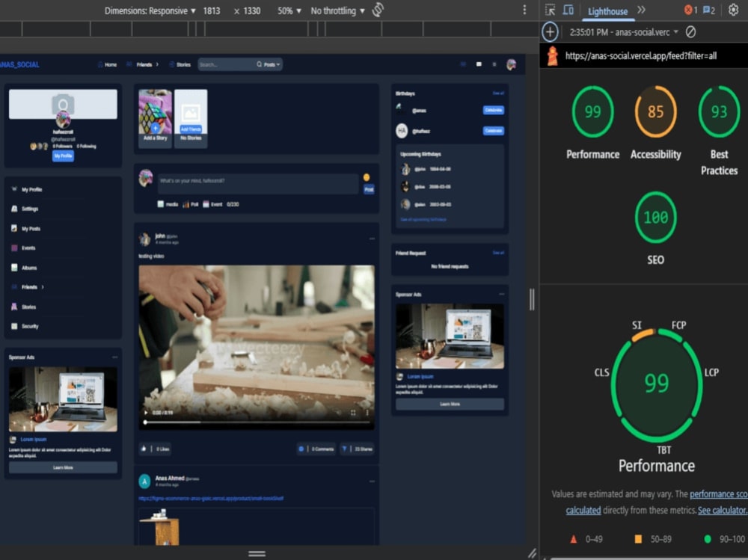Viewport: 748px width, 560px height.
Task: Click the emoji icon in the post composer
Action: click(367, 177)
